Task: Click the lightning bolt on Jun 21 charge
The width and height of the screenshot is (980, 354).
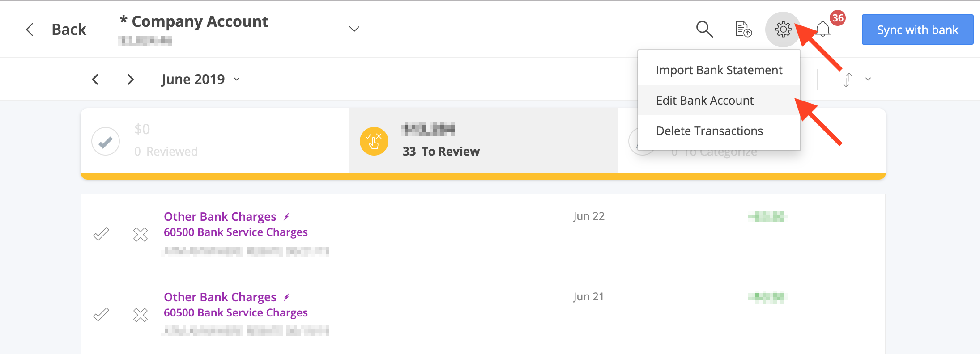Action: 286,297
